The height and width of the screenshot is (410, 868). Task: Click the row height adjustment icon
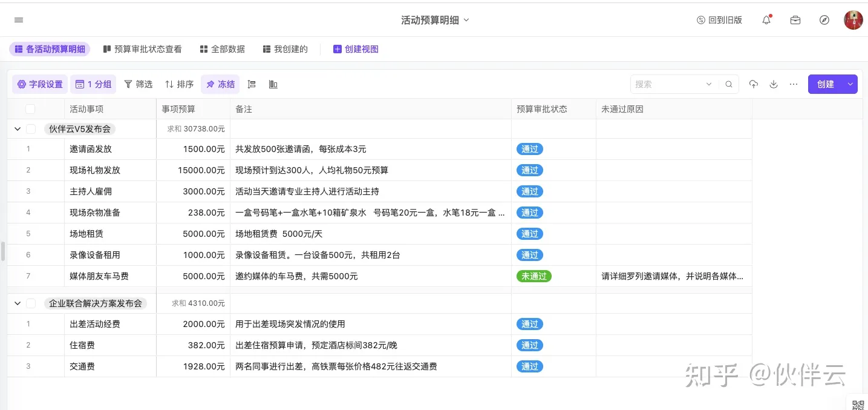252,84
